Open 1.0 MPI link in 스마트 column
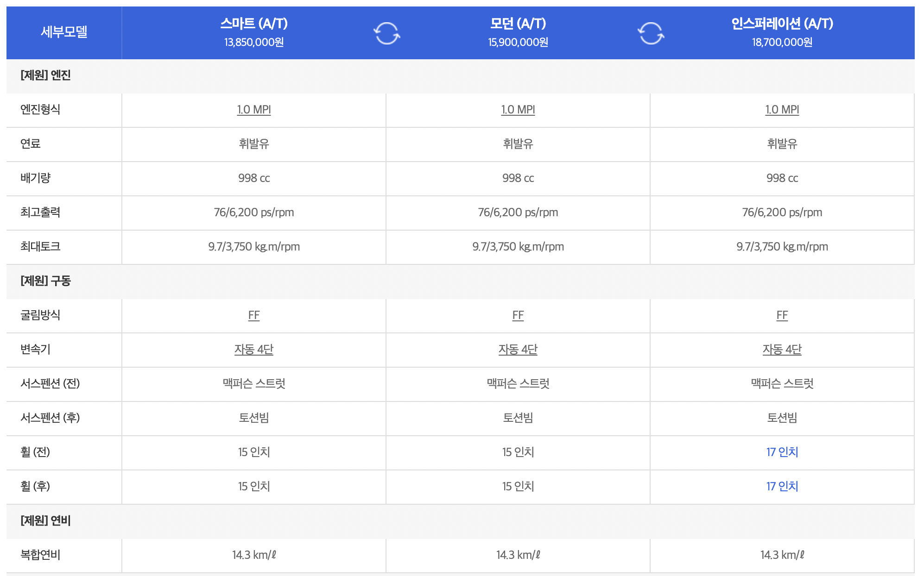Viewport: 924px width, 576px height. (254, 110)
